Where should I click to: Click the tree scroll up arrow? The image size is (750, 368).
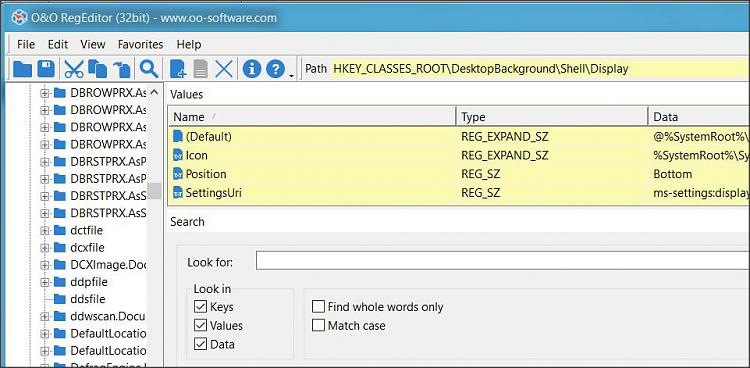point(154,92)
